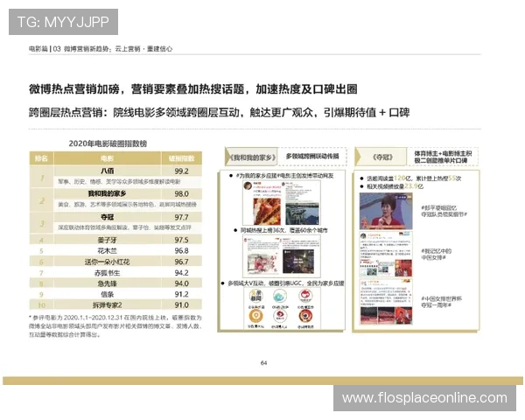525x420 pixels.
Task: Select the 赤狐书生 row
Action: 115,273
